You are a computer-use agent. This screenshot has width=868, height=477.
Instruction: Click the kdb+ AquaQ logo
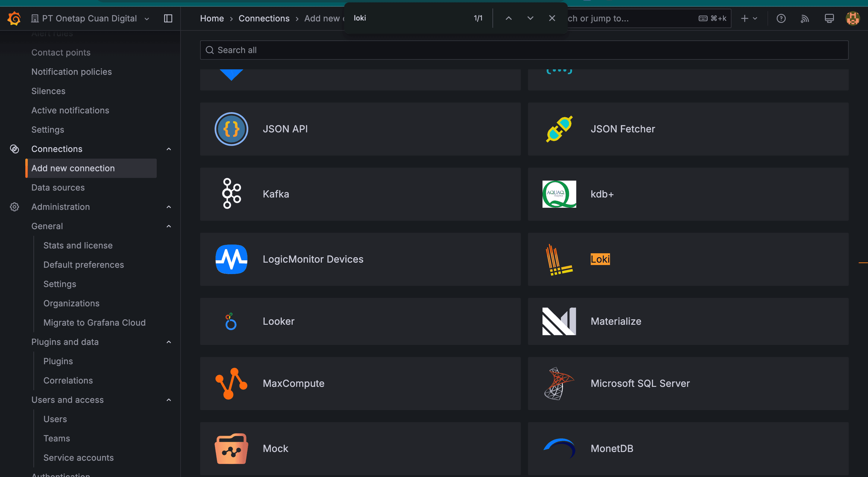(x=559, y=194)
